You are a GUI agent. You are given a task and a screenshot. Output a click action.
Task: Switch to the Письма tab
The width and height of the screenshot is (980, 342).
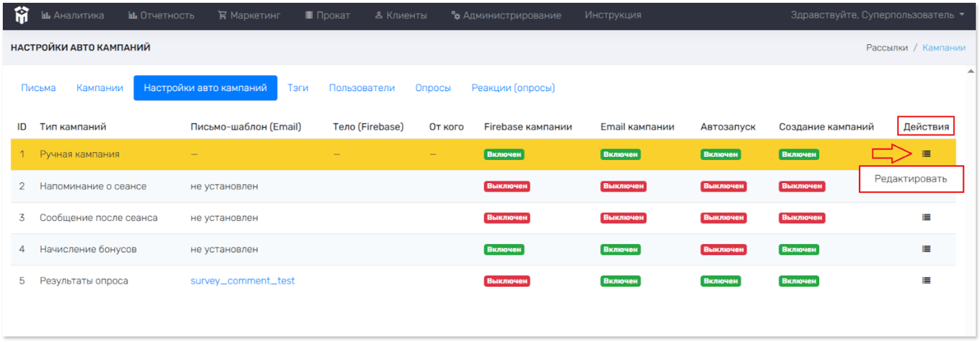tap(38, 88)
